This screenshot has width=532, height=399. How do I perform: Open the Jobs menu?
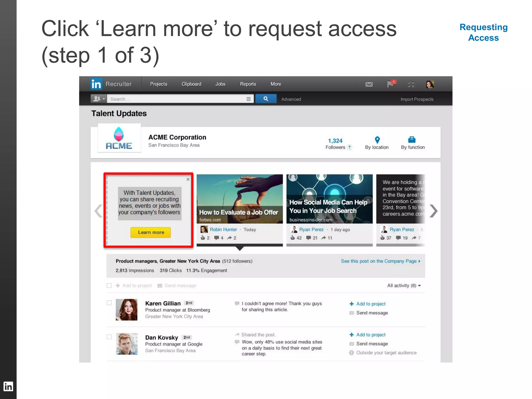220,84
